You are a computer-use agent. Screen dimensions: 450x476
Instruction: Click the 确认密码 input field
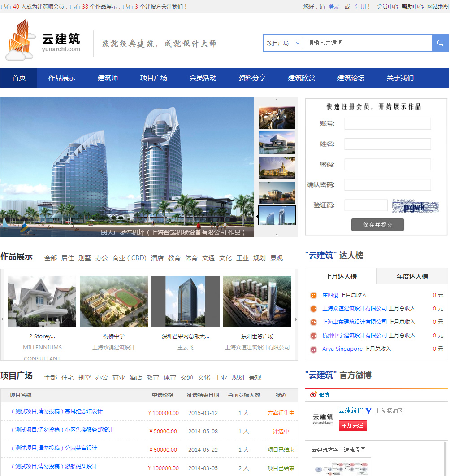[388, 185]
